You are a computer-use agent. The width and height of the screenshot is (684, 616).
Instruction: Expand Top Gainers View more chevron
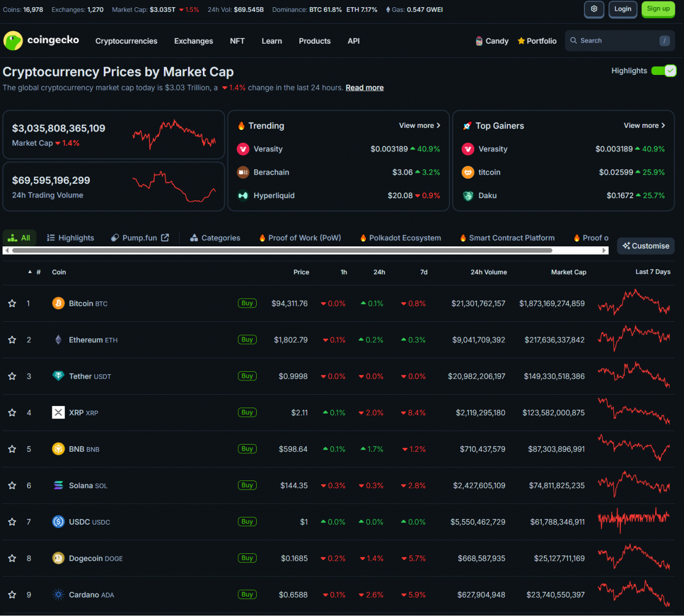coord(663,125)
